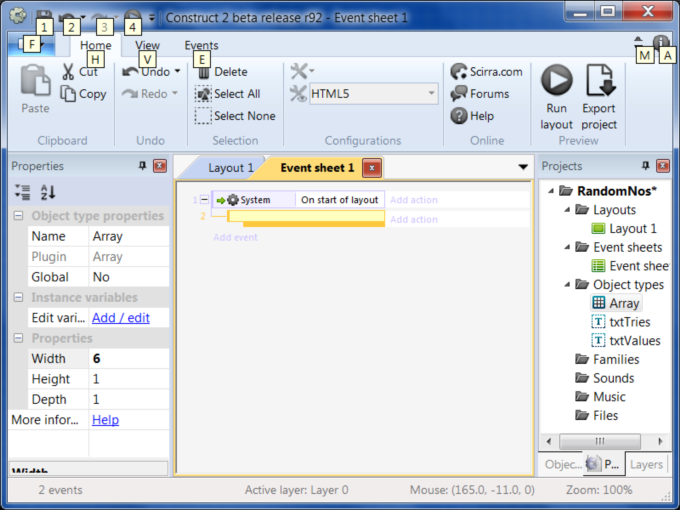Switch to the Events ribbon tab
Image resolution: width=680 pixels, height=510 pixels.
click(x=201, y=45)
